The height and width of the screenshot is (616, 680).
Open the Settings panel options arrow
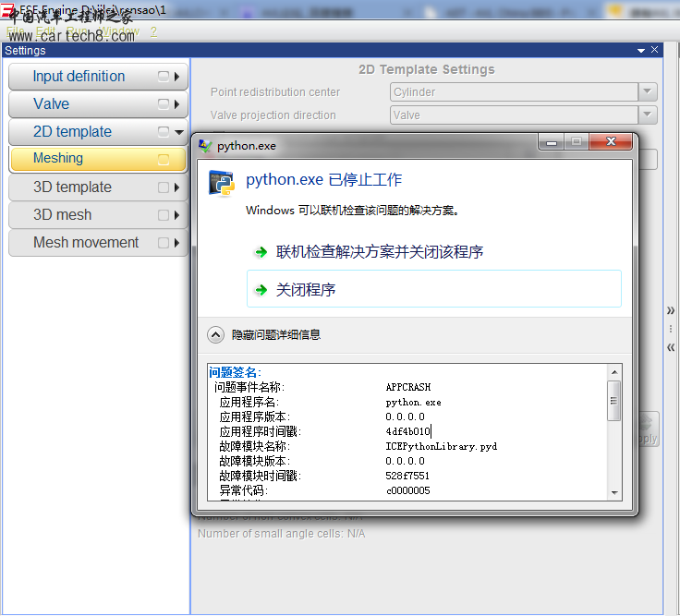pyautogui.click(x=641, y=51)
